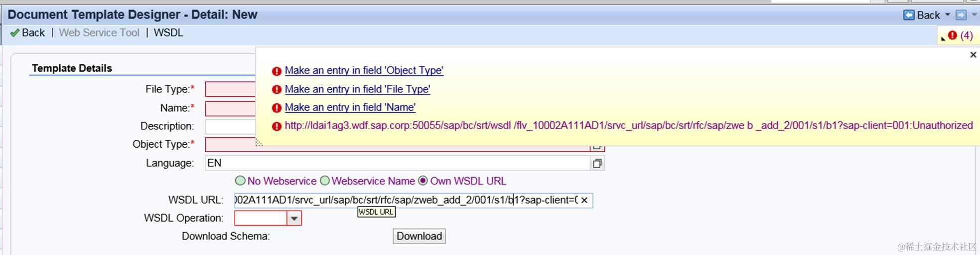The height and width of the screenshot is (255, 980).
Task: Click error icon beside 'File Type' message
Action: 277,90
